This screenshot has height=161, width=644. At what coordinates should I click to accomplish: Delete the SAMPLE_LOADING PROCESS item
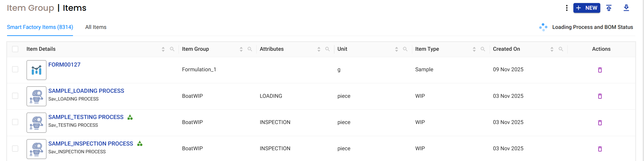(x=600, y=96)
